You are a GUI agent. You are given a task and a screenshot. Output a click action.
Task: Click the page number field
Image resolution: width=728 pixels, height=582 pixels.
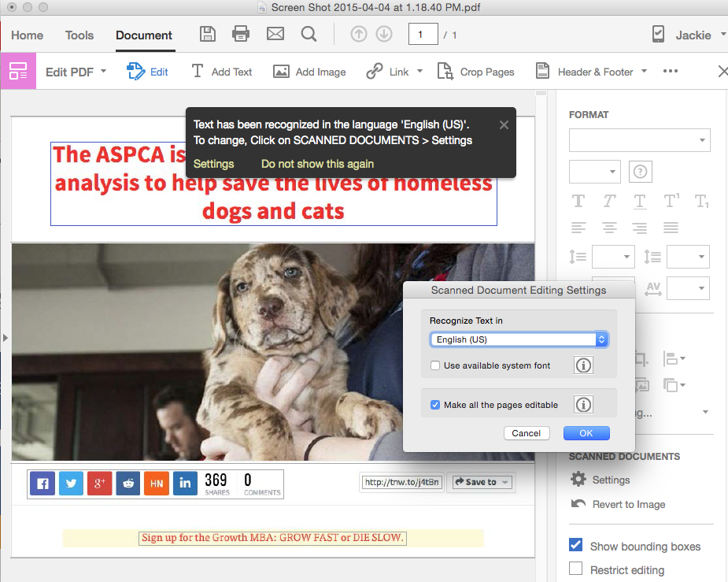coord(423,35)
